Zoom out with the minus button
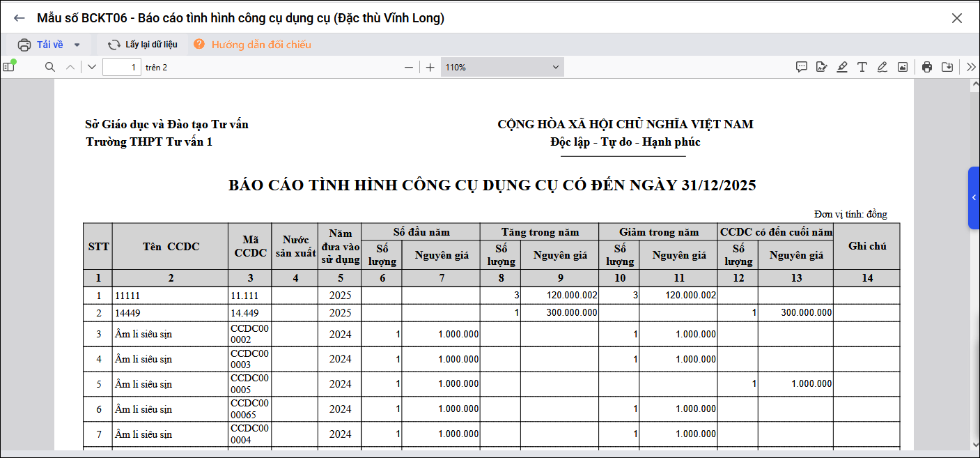The image size is (980, 458). coord(409,67)
